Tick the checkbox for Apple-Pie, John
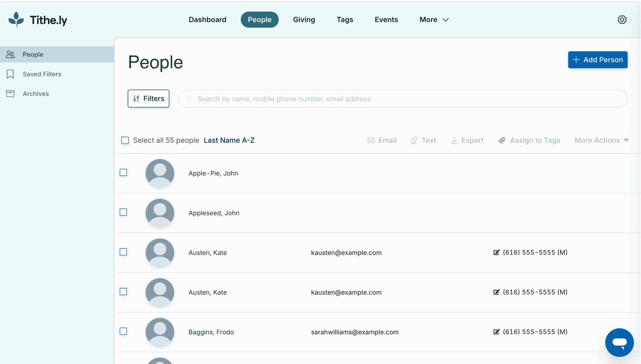 pos(123,173)
